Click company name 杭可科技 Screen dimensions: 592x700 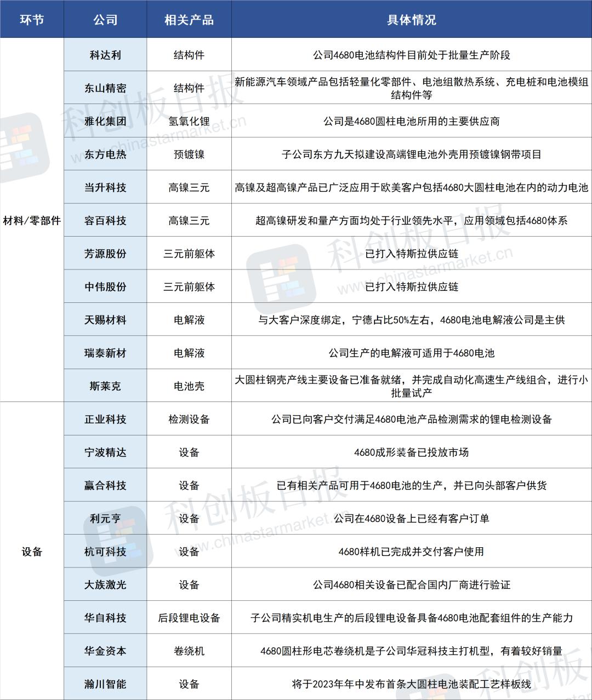pos(105,552)
